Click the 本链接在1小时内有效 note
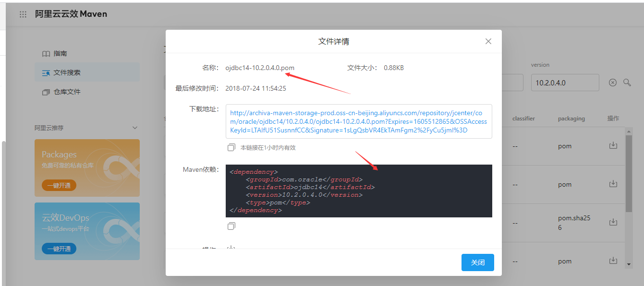Image resolution: width=644 pixels, height=286 pixels. point(268,148)
